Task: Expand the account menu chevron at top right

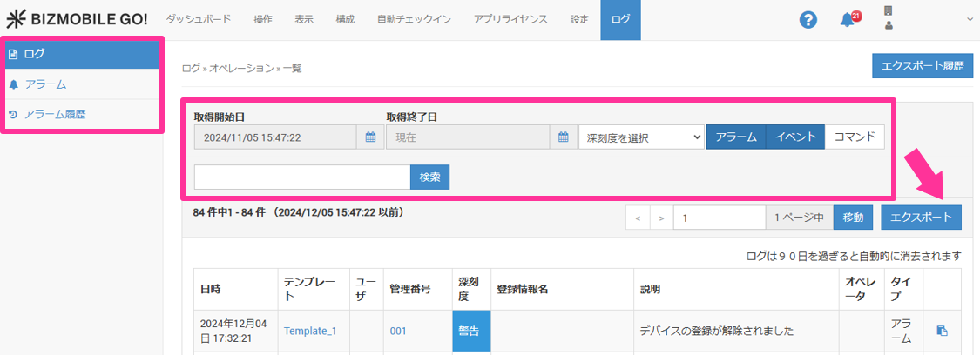Action: tap(970, 19)
